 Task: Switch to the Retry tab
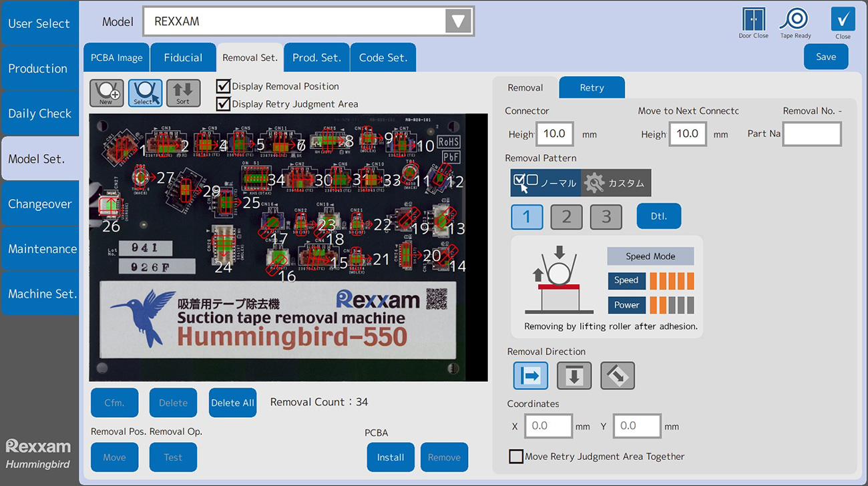(x=592, y=87)
